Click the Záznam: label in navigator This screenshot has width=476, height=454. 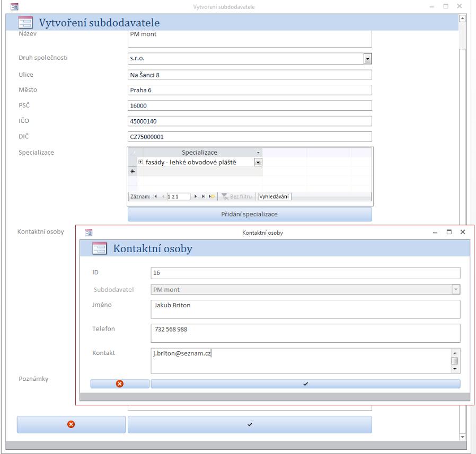(140, 197)
